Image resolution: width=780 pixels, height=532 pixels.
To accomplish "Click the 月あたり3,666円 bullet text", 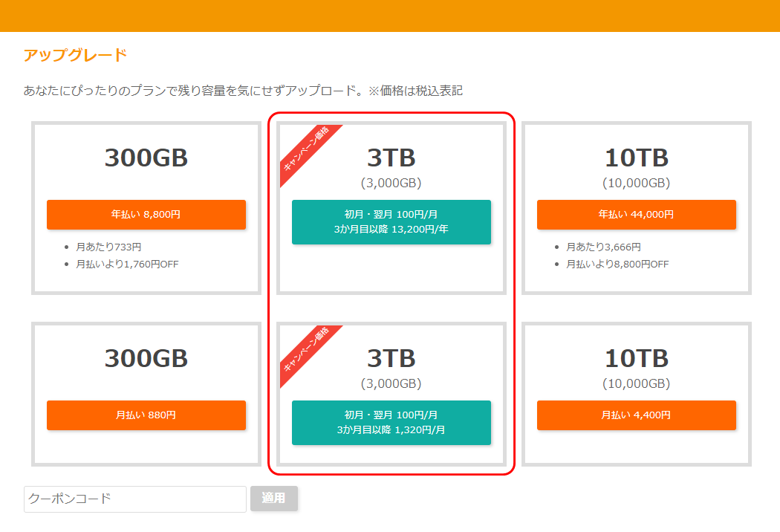I will (603, 247).
